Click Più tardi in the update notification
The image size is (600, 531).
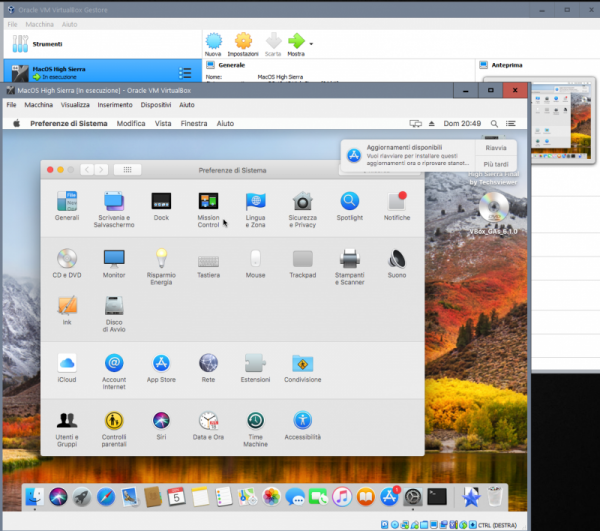tap(495, 164)
